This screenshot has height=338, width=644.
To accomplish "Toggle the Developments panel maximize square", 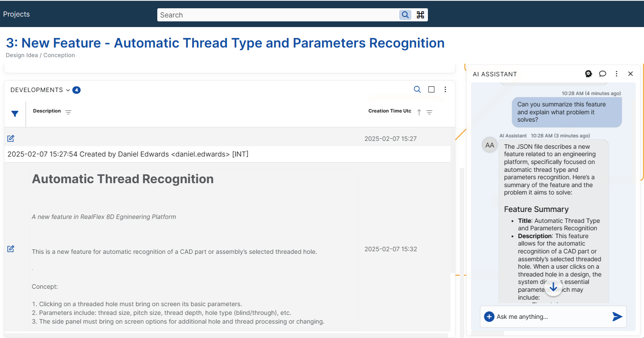I will (x=431, y=89).
